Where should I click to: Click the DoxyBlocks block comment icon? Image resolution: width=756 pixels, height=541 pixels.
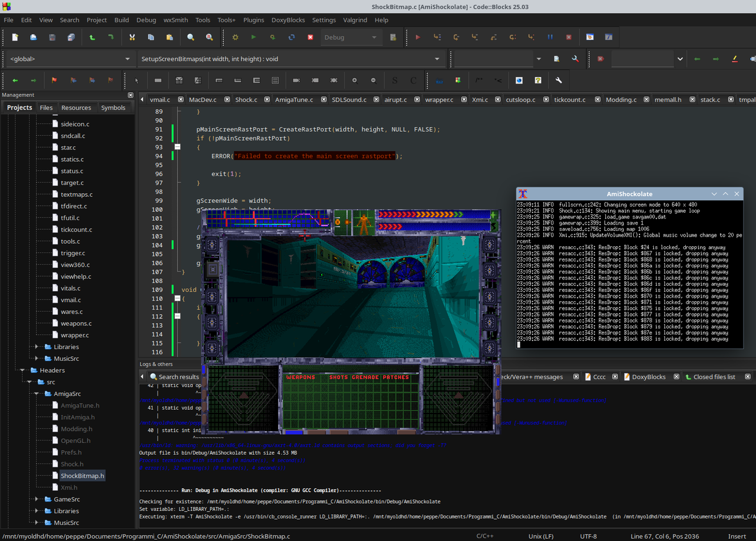click(x=479, y=80)
